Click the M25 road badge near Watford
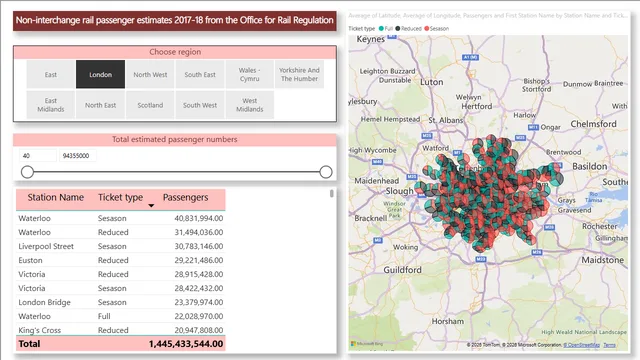This screenshot has height=360, width=640. [x=427, y=136]
